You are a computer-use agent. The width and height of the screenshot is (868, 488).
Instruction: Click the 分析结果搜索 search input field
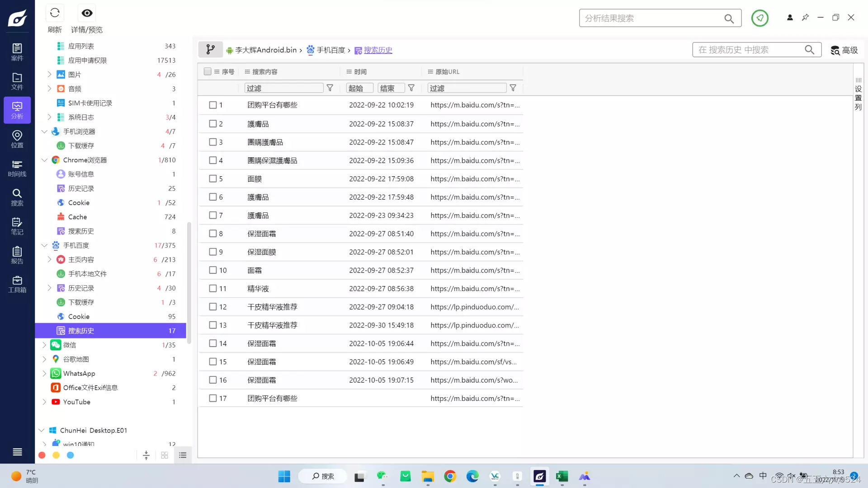pyautogui.click(x=651, y=19)
